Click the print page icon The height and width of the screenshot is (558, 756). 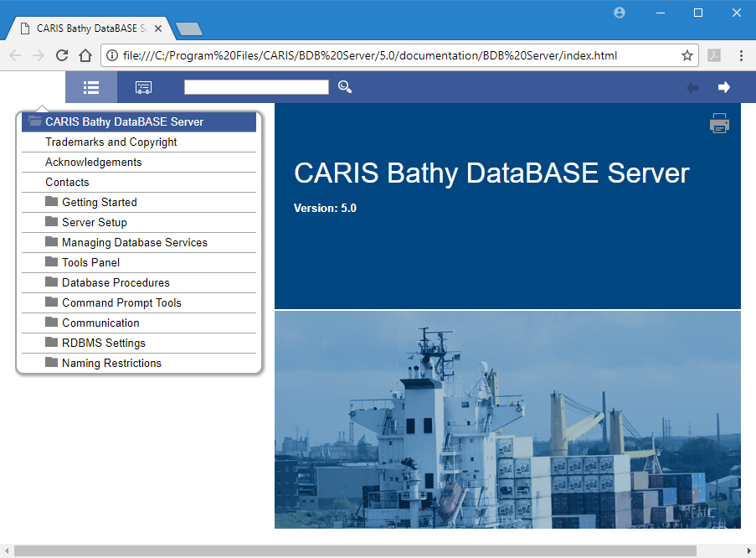pyautogui.click(x=719, y=124)
